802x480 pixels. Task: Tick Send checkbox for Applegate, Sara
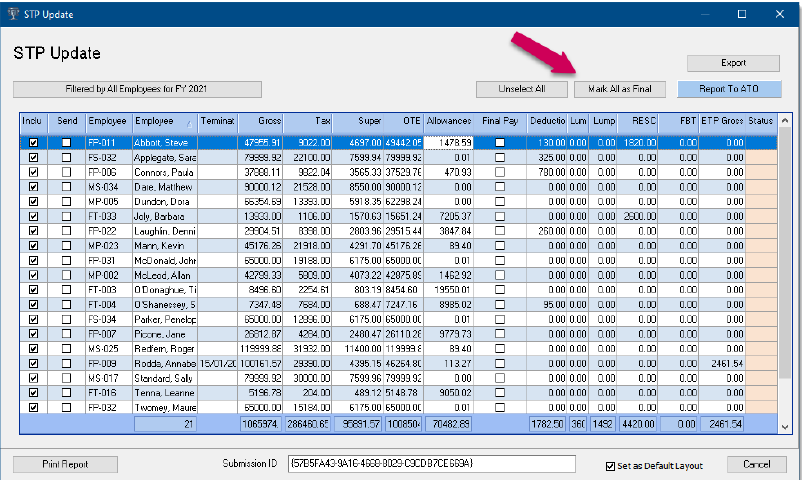(x=66, y=158)
